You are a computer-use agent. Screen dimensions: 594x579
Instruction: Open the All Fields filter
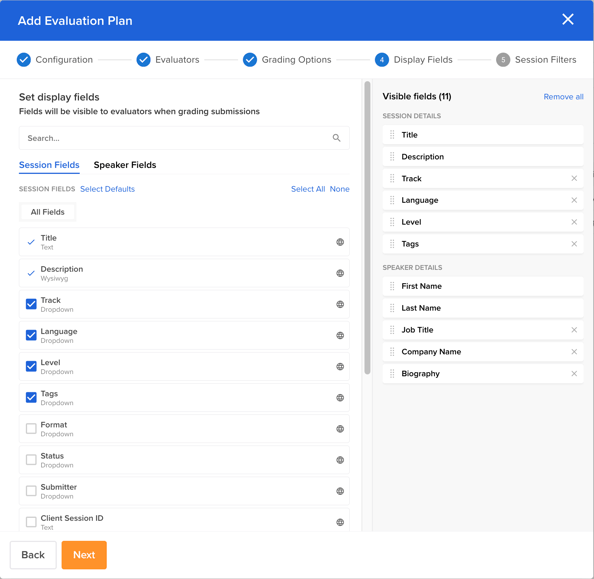coord(47,212)
